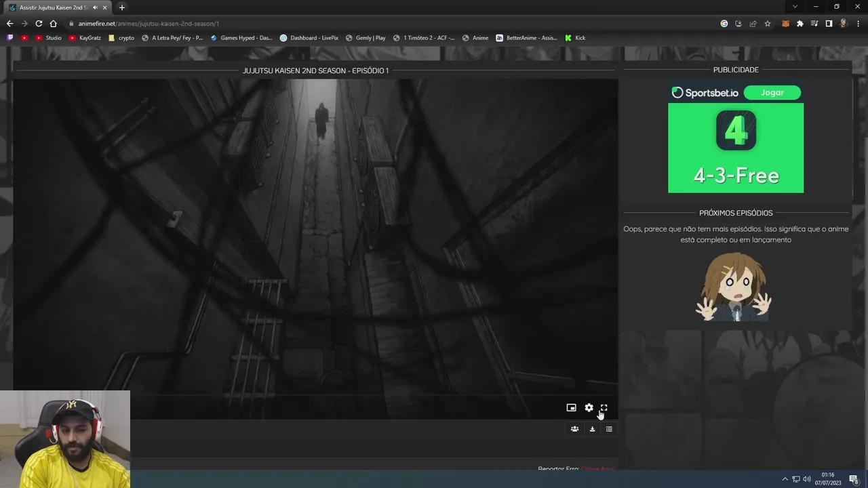Click the Jogar button on Sportsbet ad
The image size is (868, 488).
772,93
